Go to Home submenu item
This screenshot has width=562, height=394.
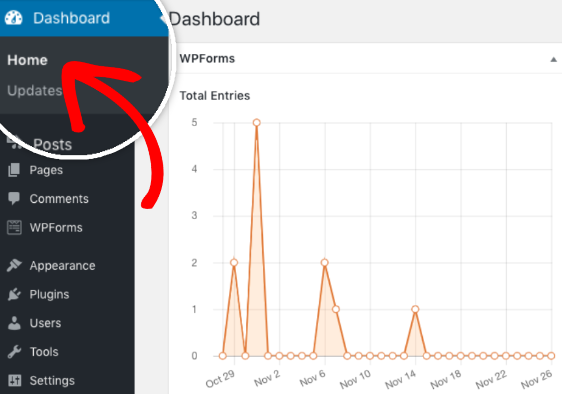pyautogui.click(x=27, y=60)
